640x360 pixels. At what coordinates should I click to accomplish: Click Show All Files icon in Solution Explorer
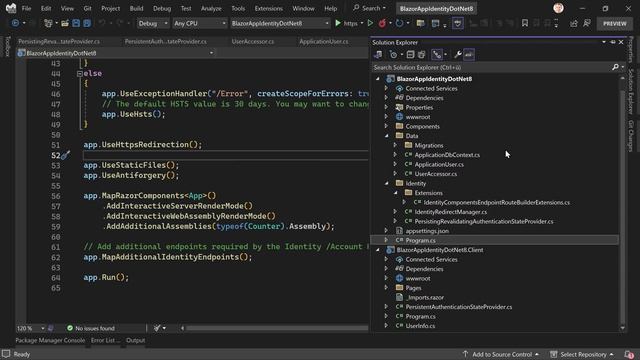pyautogui.click(x=422, y=54)
